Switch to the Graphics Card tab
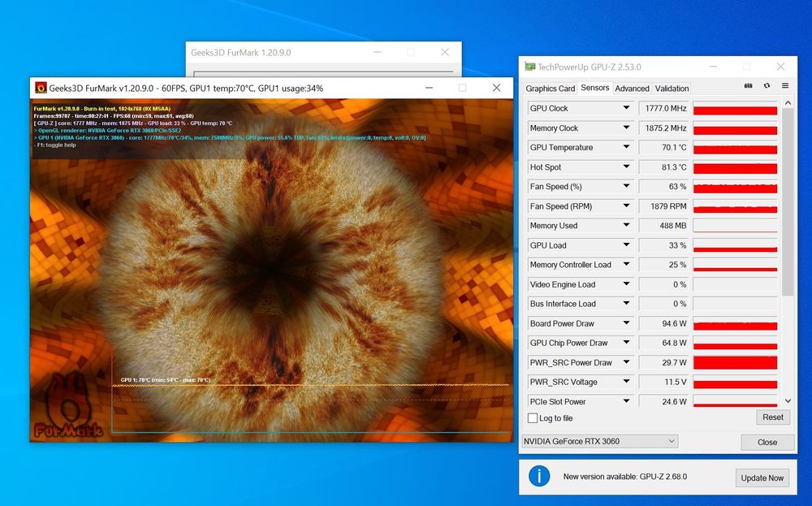This screenshot has width=812, height=506. click(x=550, y=89)
